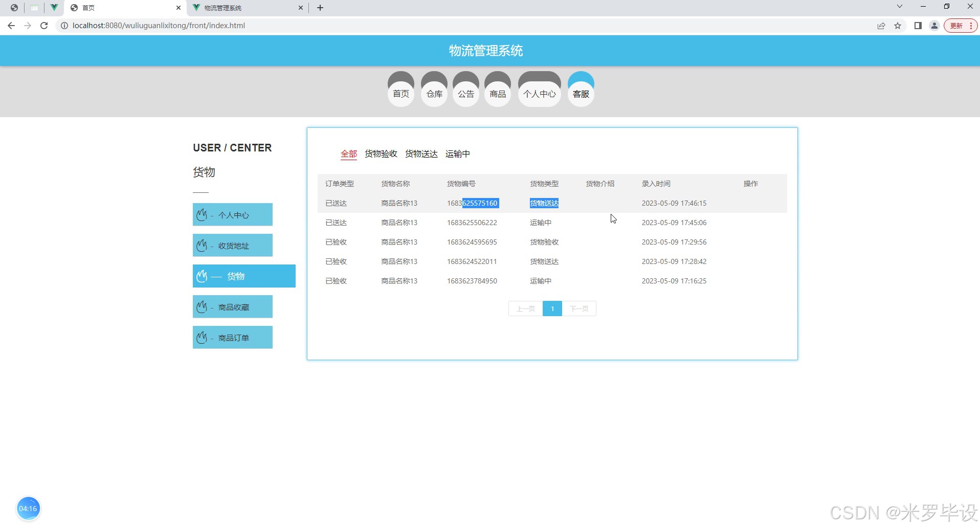
Task: Open 个人中心 in the sidebar
Action: [233, 215]
